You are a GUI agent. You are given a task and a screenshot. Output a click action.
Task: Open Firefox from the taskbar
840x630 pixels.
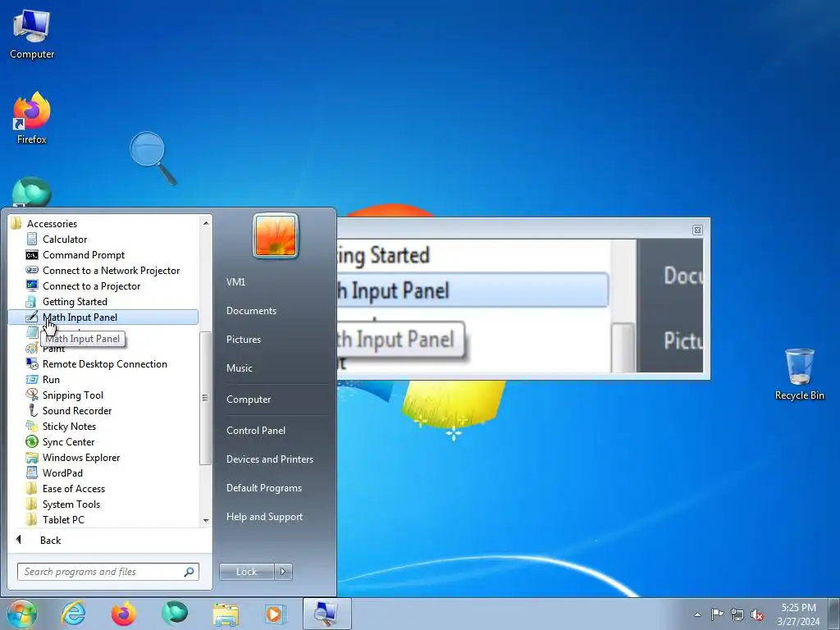pos(124,614)
